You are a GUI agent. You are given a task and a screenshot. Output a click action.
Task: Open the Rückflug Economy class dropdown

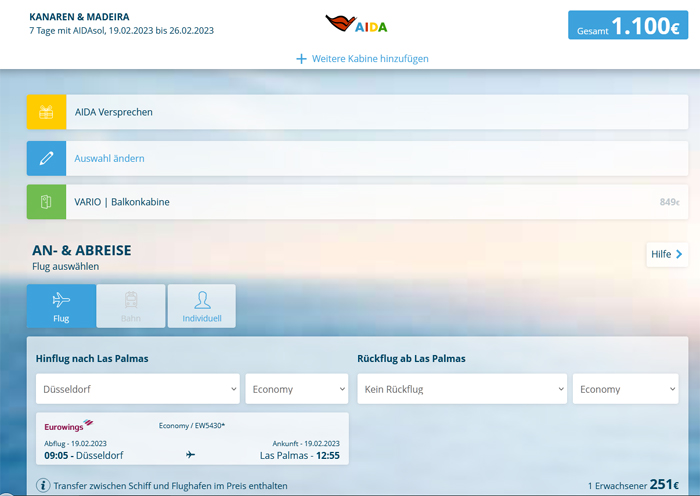coord(626,389)
